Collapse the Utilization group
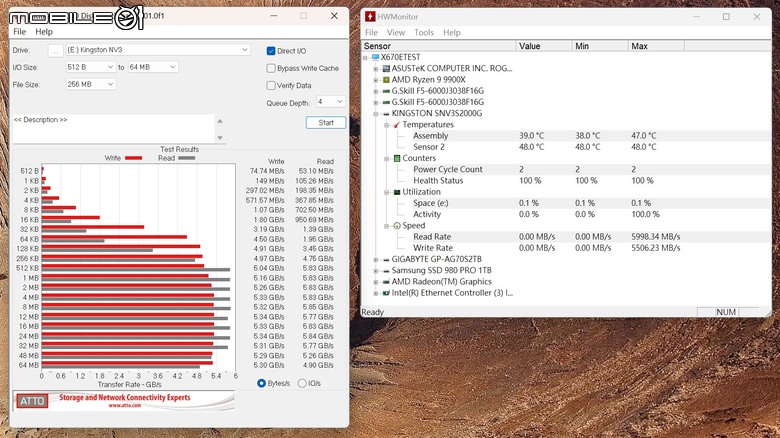Screen dimensions: 780x438 (387, 192)
